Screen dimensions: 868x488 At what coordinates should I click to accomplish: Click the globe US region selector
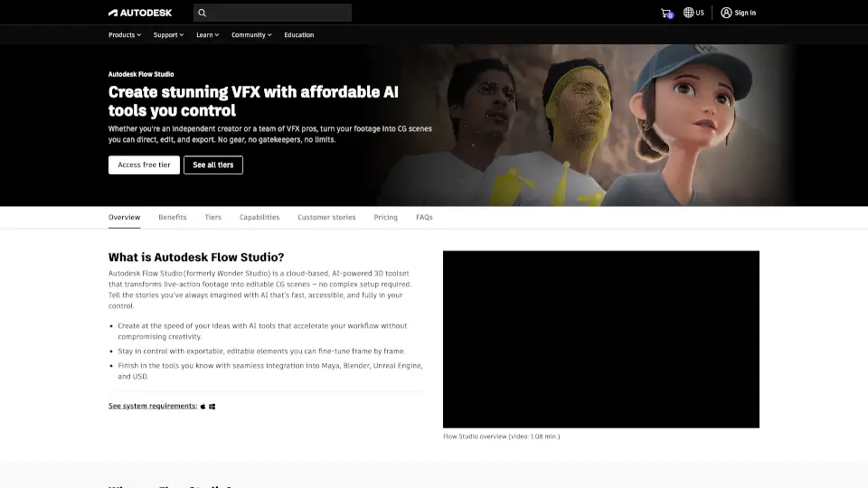[693, 12]
